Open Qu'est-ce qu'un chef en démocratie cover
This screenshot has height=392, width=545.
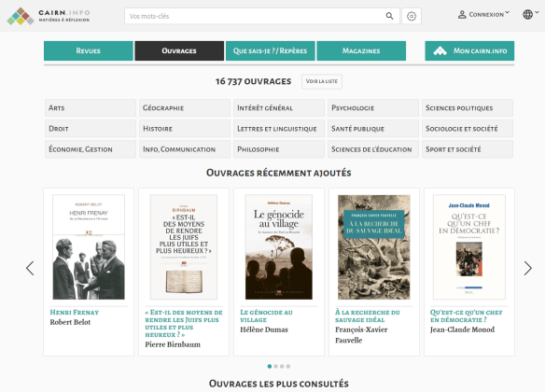click(469, 247)
